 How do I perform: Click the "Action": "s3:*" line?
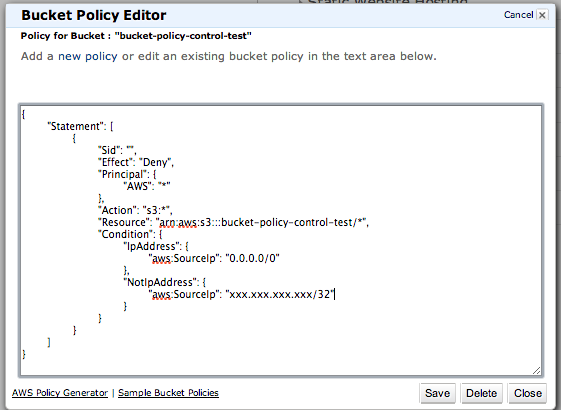click(135, 210)
